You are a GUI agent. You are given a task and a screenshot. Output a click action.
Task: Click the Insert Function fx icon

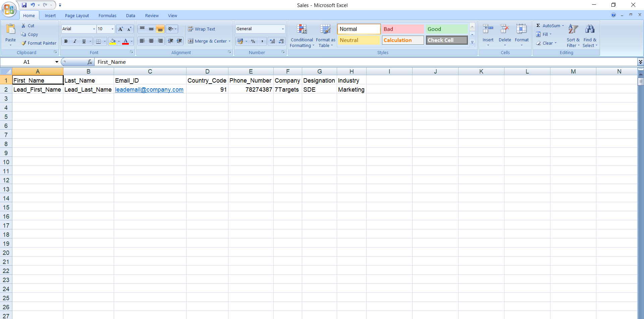pyautogui.click(x=90, y=62)
